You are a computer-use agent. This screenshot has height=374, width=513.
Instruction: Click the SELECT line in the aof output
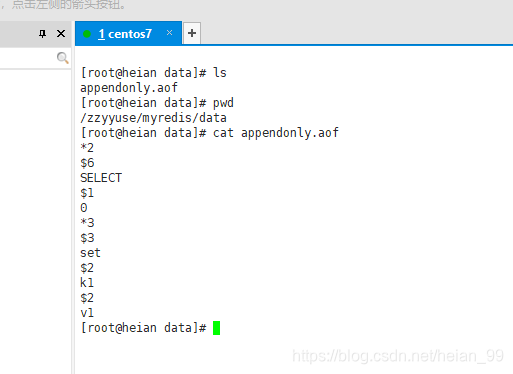(101, 178)
